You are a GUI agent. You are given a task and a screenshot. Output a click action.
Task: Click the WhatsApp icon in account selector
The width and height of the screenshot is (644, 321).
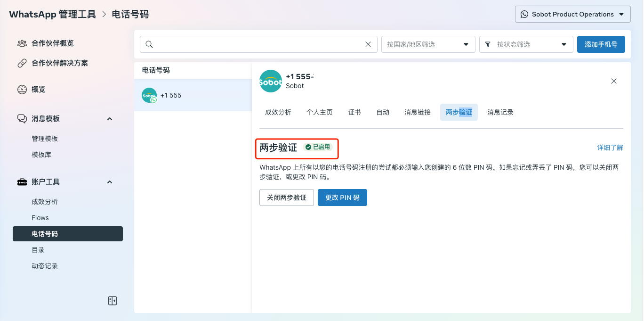[524, 14]
